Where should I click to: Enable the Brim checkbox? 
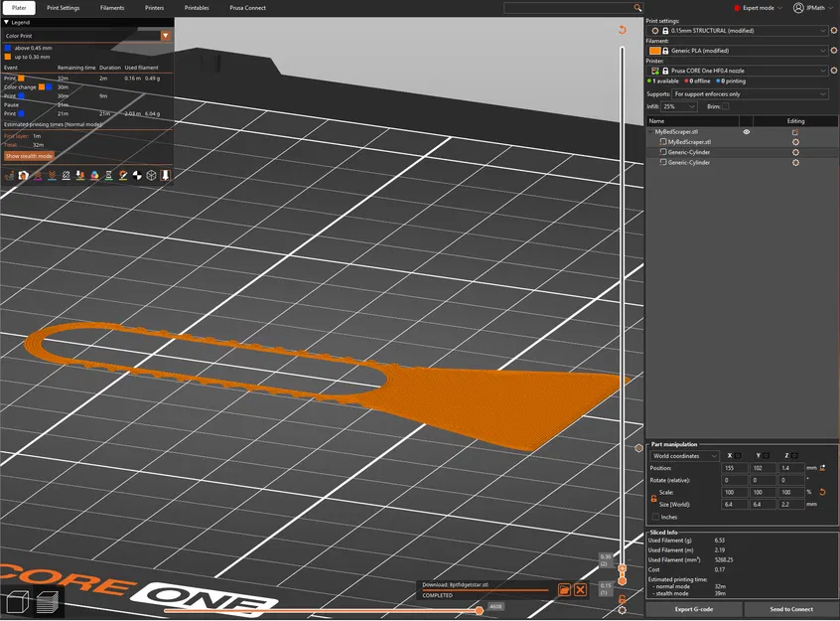point(725,106)
